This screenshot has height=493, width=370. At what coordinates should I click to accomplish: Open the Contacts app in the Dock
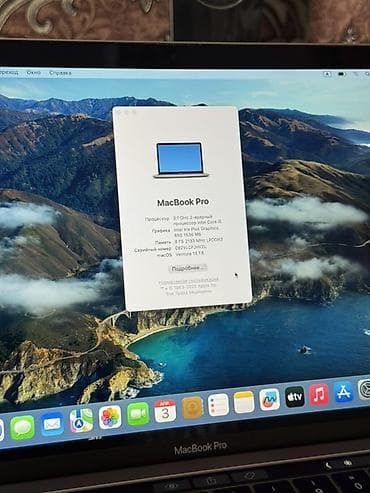point(192,407)
